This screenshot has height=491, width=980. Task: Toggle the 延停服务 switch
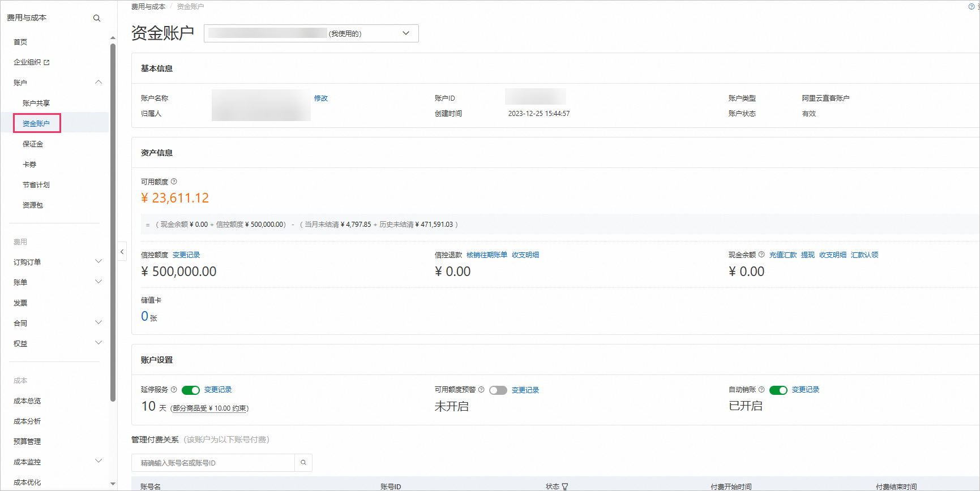191,390
